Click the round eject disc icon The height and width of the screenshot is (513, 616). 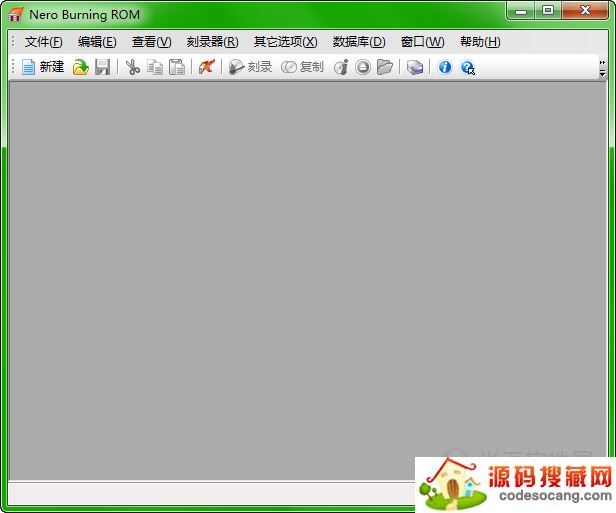click(363, 67)
